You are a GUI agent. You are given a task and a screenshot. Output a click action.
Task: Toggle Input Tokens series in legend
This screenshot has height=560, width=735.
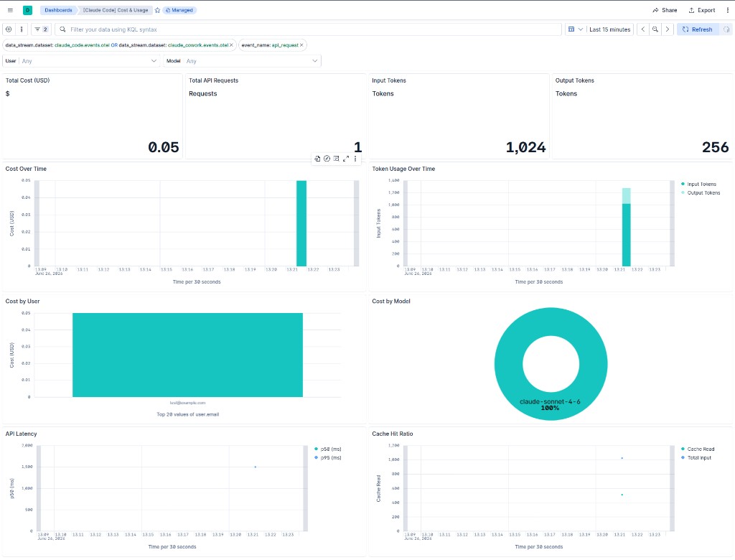[698, 184]
